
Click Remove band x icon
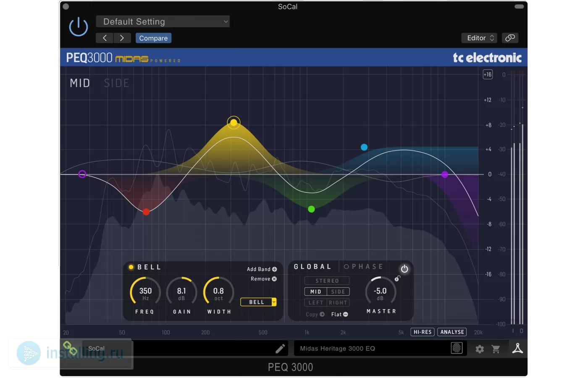(274, 279)
